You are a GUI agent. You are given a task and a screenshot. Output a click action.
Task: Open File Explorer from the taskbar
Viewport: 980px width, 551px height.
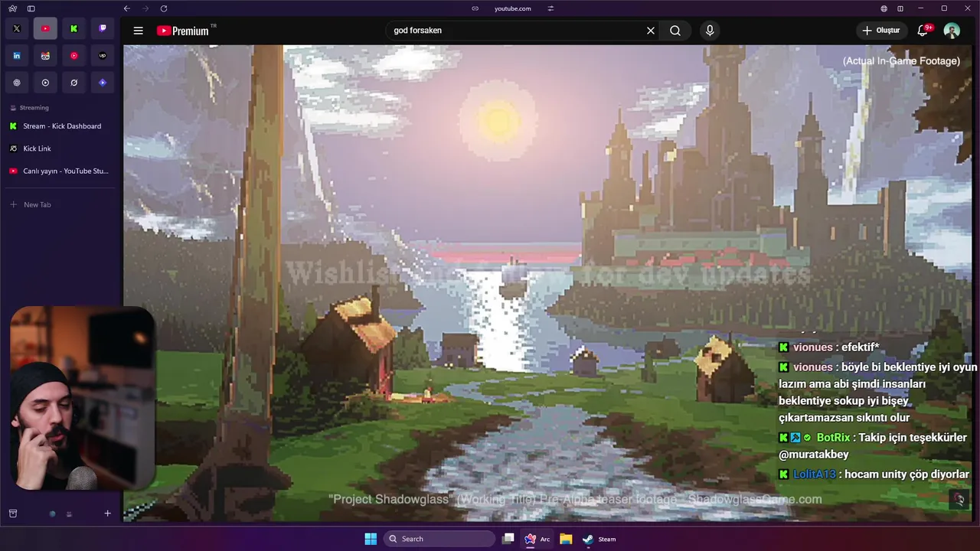(x=566, y=539)
